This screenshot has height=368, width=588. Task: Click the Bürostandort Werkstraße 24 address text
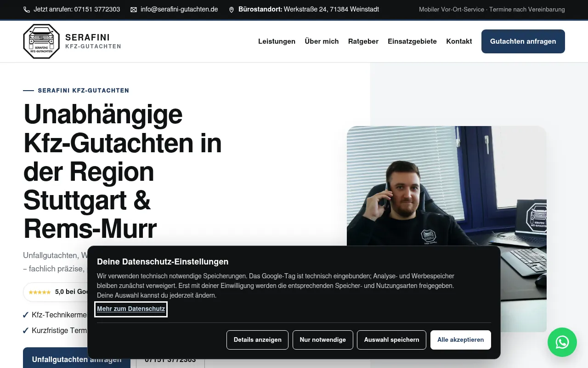click(309, 9)
